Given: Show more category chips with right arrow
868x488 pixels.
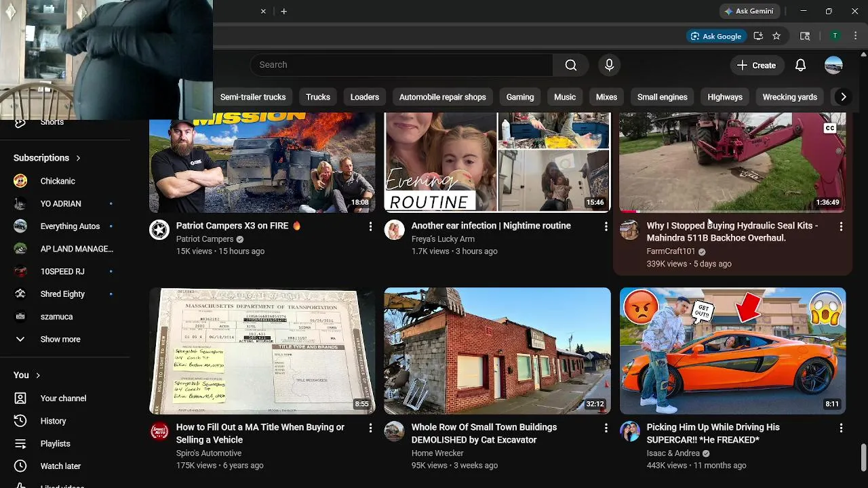Looking at the screenshot, I should coord(843,97).
